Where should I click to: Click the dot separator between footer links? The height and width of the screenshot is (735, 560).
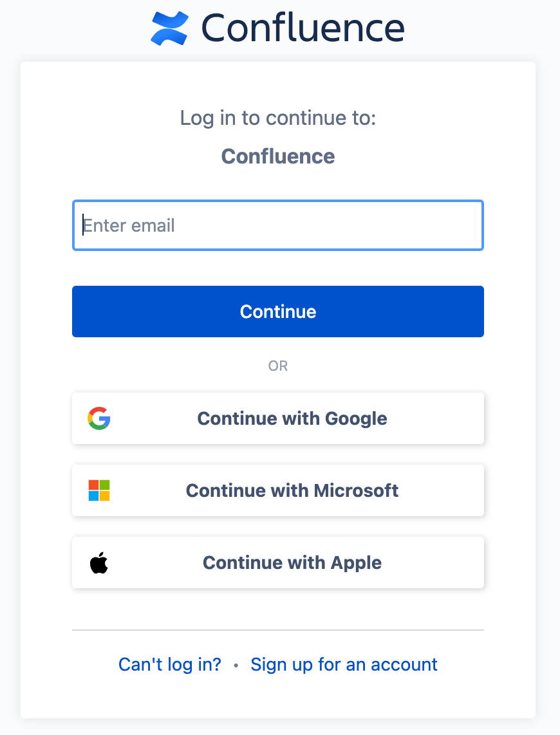pyautogui.click(x=236, y=665)
